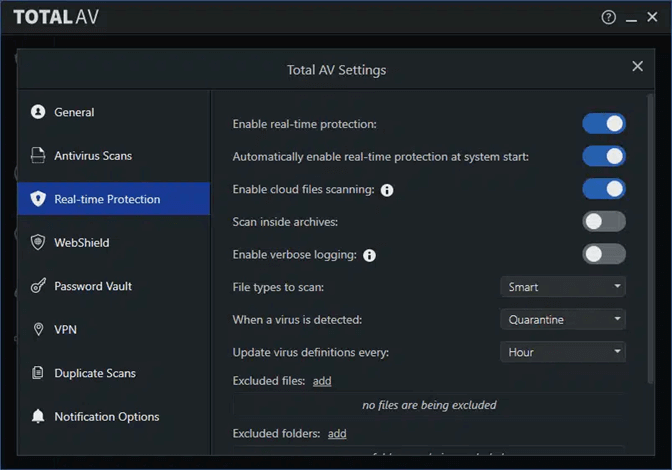The width and height of the screenshot is (672, 470).
Task: Open the help question mark icon
Action: (608, 17)
